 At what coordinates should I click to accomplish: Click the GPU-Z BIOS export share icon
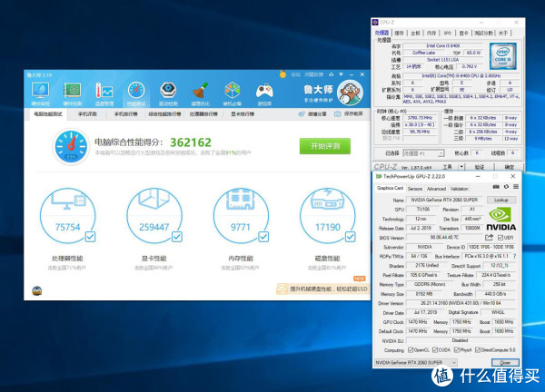(489, 238)
